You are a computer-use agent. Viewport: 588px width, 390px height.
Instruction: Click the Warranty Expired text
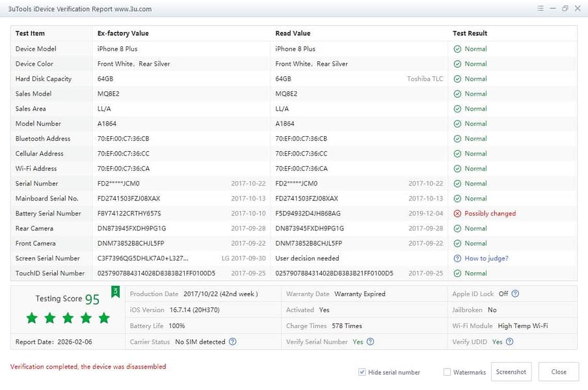coord(360,294)
